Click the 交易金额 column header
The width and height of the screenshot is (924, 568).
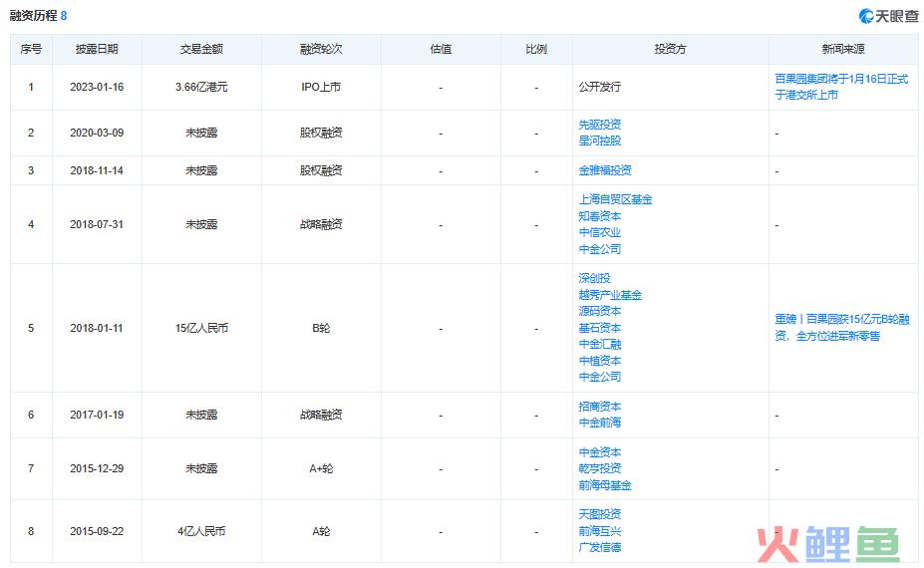201,49
